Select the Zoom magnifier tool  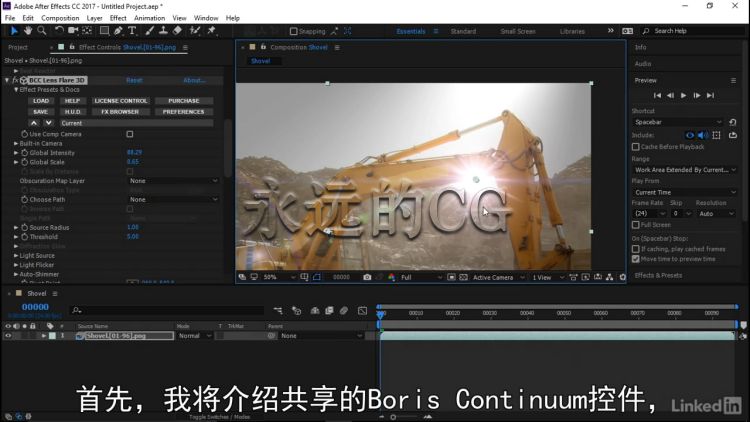(42, 31)
